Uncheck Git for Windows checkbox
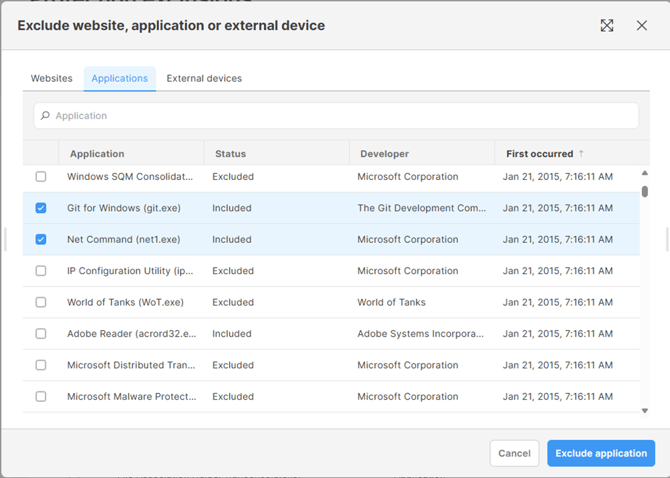The image size is (670, 478). [x=41, y=208]
